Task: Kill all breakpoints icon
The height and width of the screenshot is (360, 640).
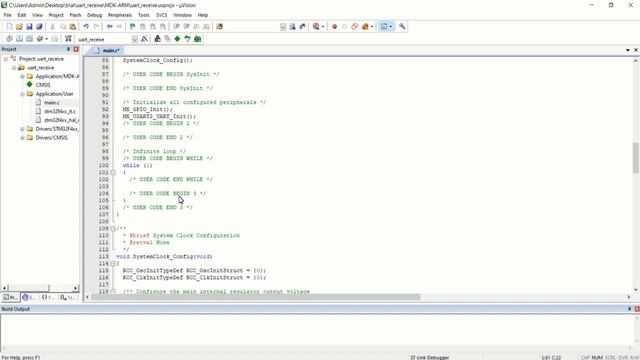Action: click(365, 27)
